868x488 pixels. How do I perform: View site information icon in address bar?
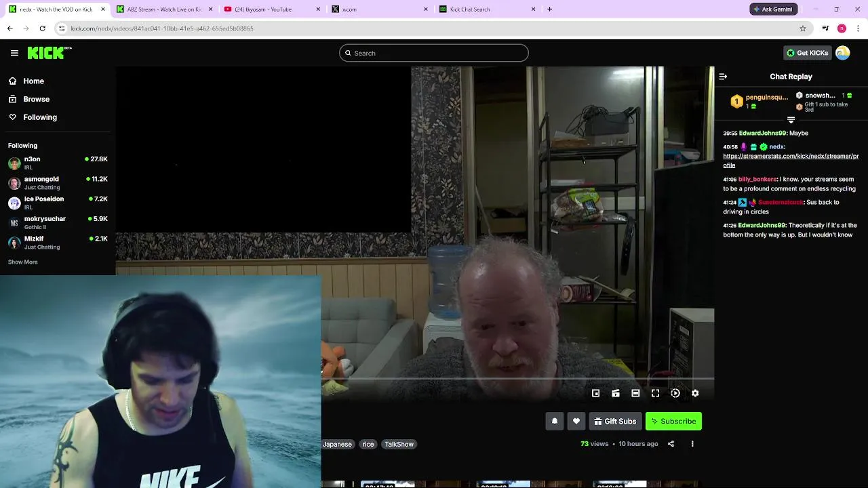coord(62,28)
